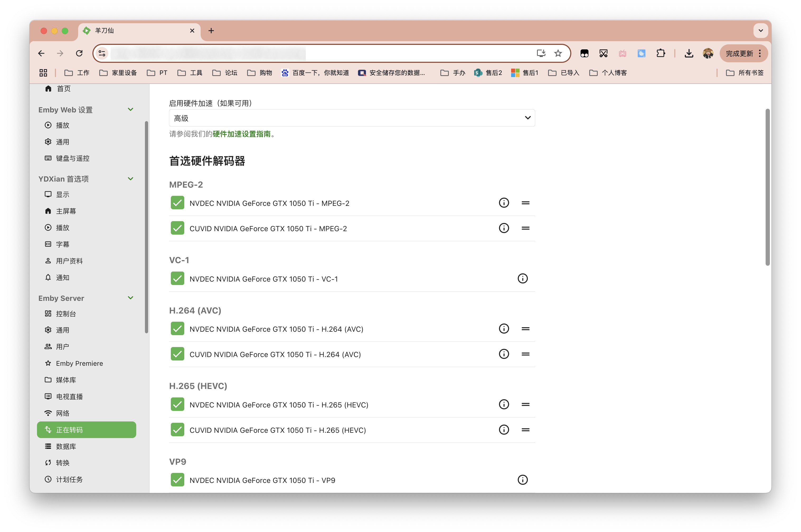801x532 pixels.
Task: Bookmark this page with star icon
Action: coord(558,53)
